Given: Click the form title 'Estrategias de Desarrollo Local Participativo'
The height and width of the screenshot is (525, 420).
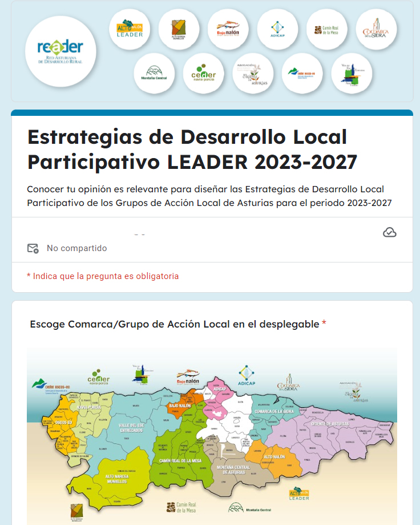Looking at the screenshot, I should 192,150.
